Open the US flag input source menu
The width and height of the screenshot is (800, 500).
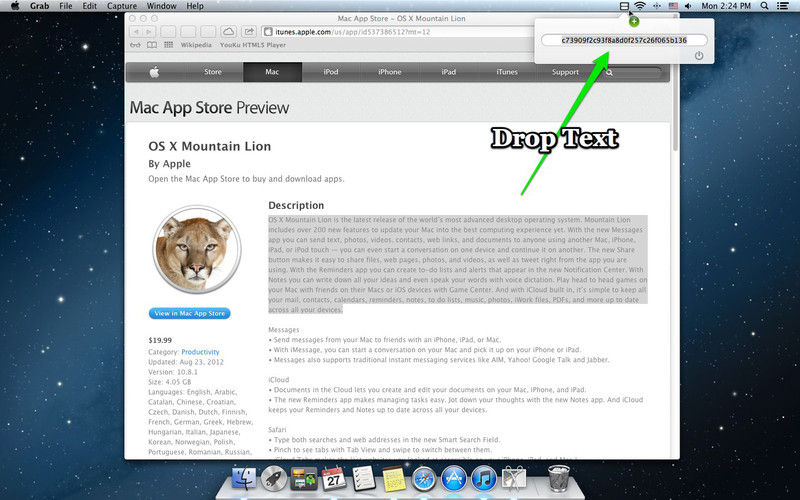[x=673, y=6]
